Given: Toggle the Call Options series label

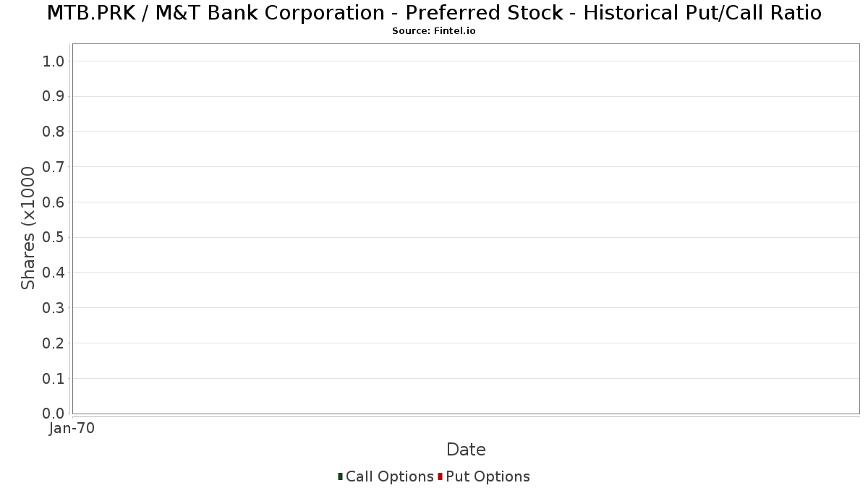Looking at the screenshot, I should click(389, 476).
